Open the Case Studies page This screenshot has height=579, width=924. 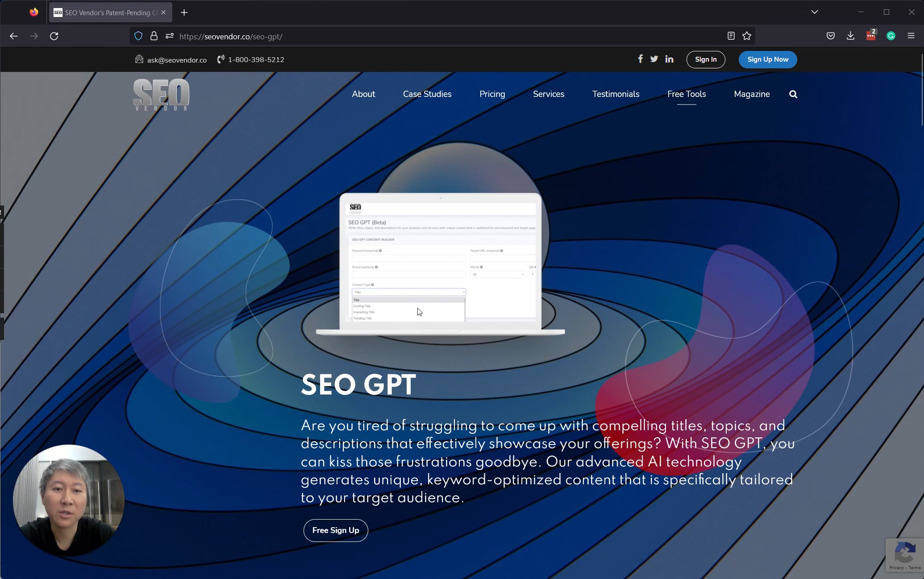(x=427, y=94)
